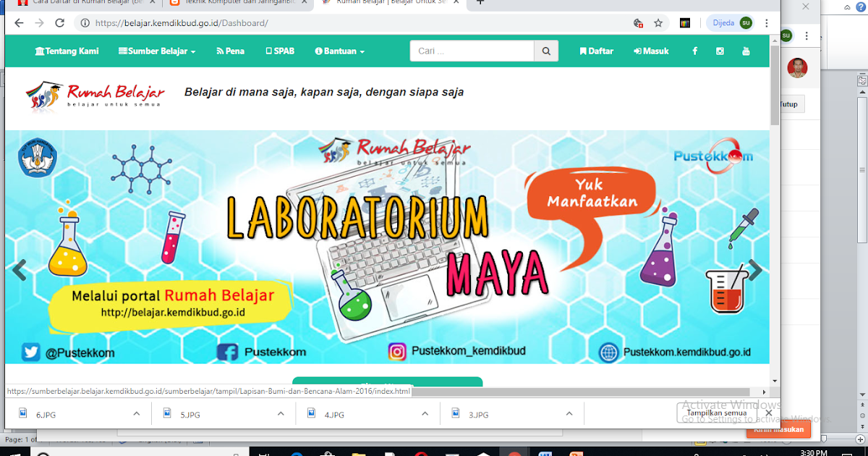Click the address bar URL belajar.kemdikbud.go.id/Dashboard/
Screen dimensions: 868x456
181,23
